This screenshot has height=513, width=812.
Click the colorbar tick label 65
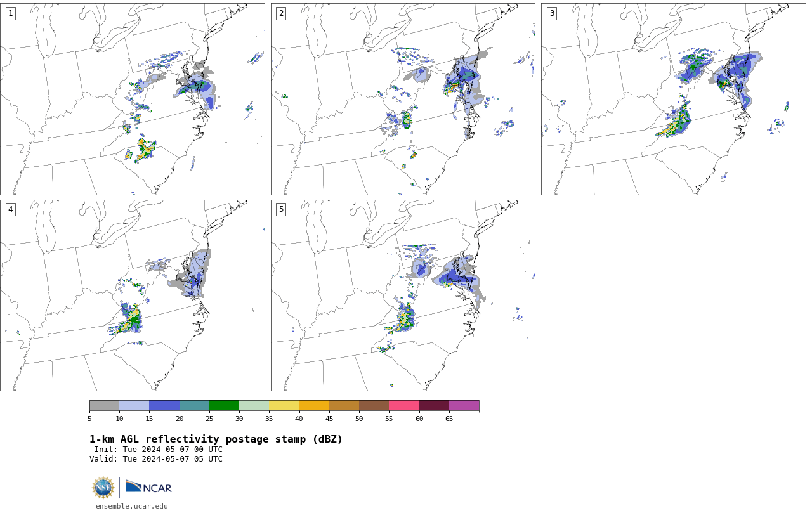449,419
